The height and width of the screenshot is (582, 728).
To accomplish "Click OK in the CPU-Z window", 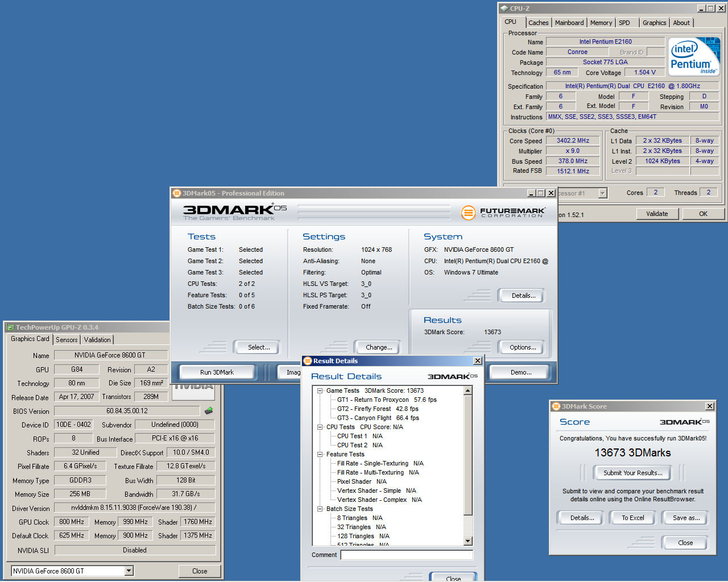I will [x=704, y=214].
